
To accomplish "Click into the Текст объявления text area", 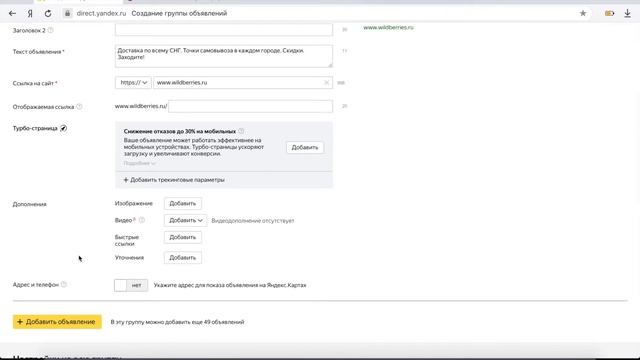I will click(224, 56).
